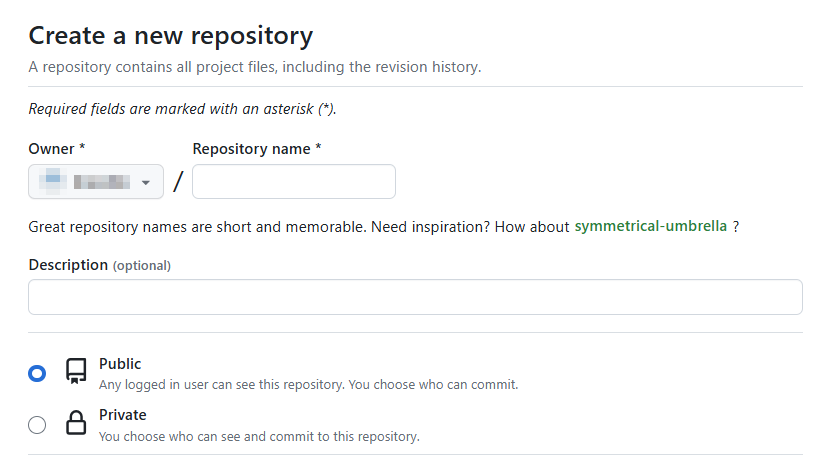
Task: Click the "Create a new repository" heading
Action: coord(170,36)
